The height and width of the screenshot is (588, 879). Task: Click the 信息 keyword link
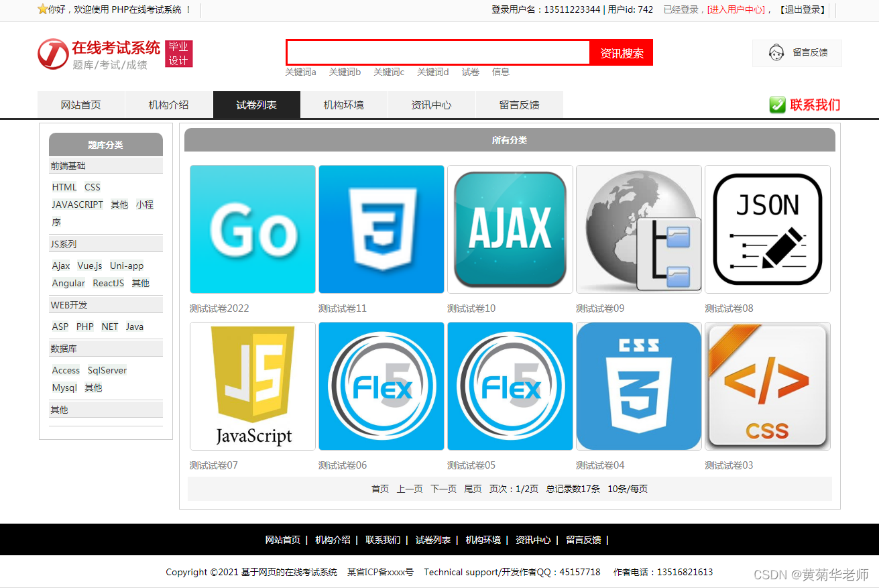click(x=501, y=72)
